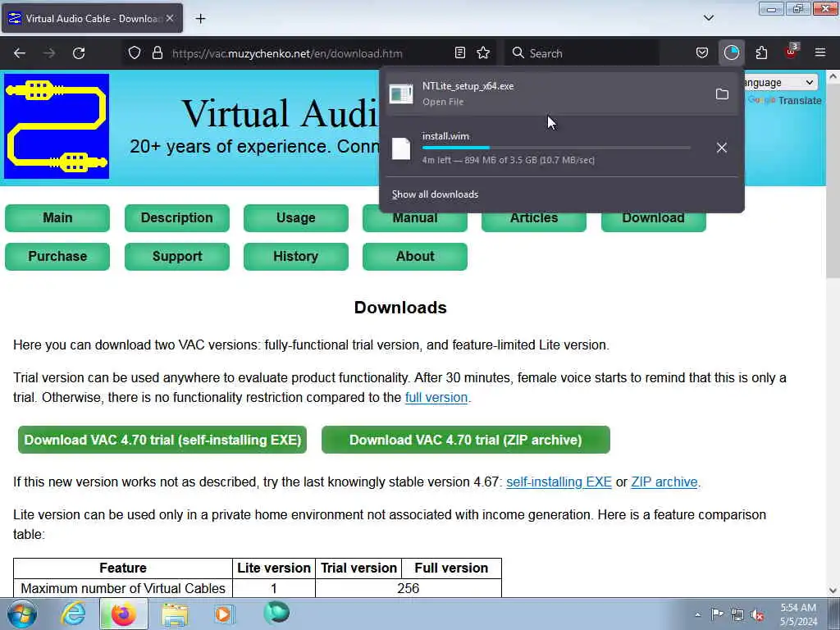840x630 pixels.
Task: Open the Extensions puzzle icon
Action: (x=761, y=52)
